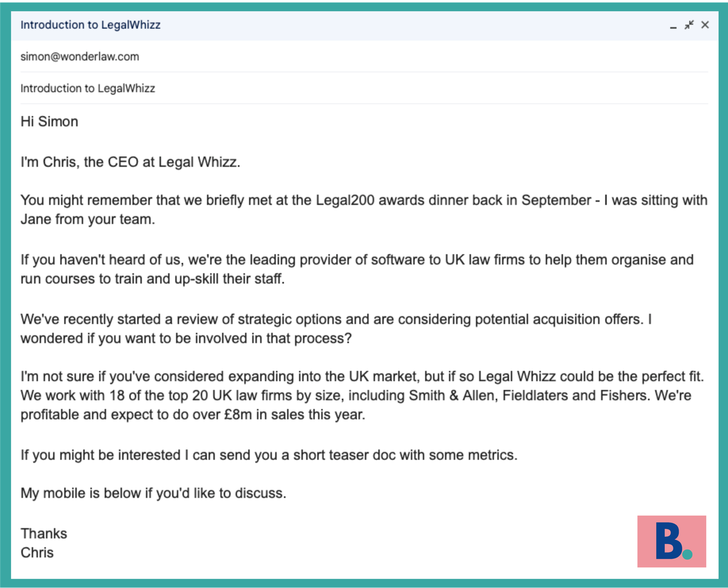This screenshot has height=588, width=728.
Task: Click the Thanks Chris sign-off
Action: (x=44, y=543)
